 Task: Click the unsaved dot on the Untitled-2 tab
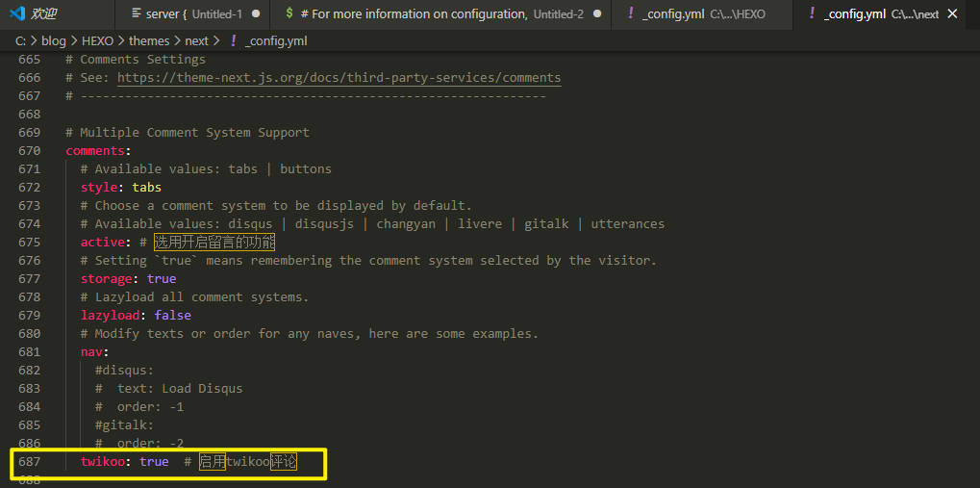point(597,14)
